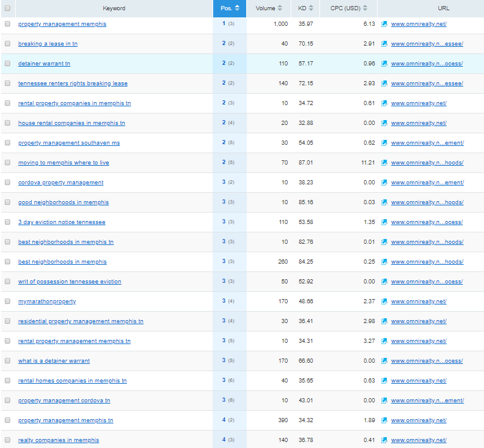Open external link icon for tennessee renters rights breaking lease
Image resolution: width=484 pixels, height=448 pixels.
(x=384, y=83)
